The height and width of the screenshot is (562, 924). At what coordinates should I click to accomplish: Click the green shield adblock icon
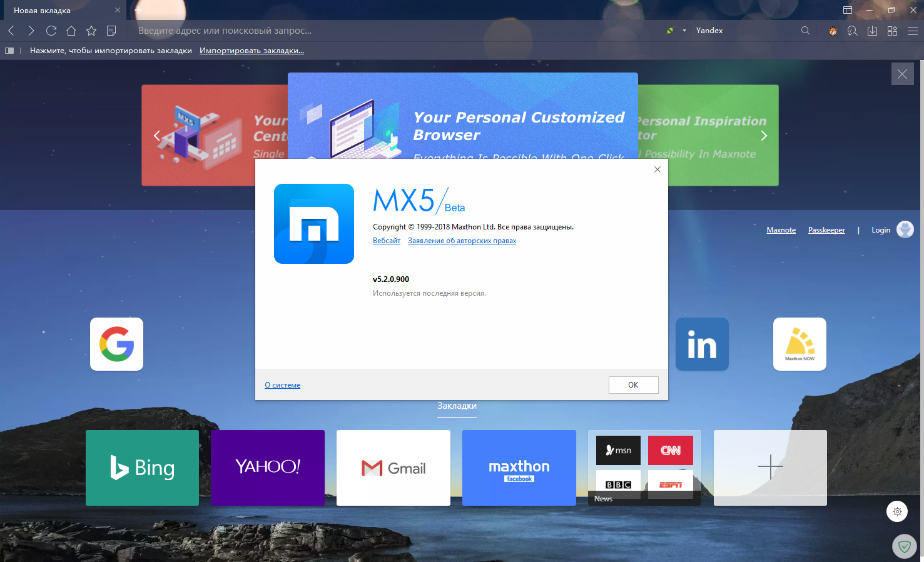(x=904, y=547)
